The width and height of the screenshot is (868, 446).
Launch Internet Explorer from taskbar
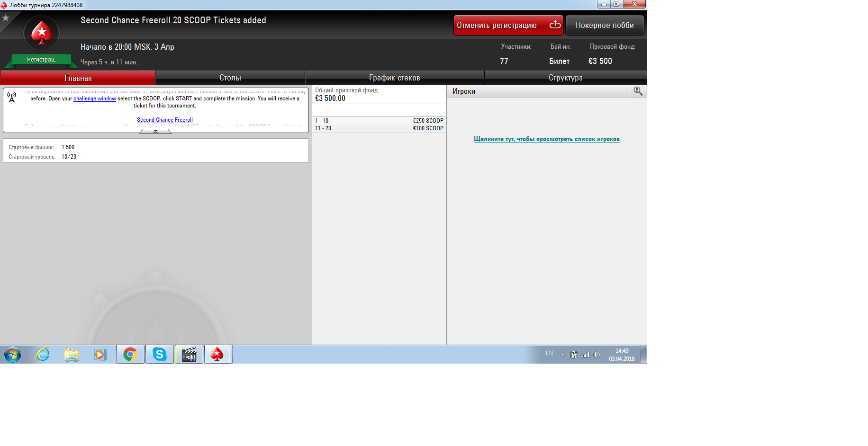pyautogui.click(x=43, y=354)
